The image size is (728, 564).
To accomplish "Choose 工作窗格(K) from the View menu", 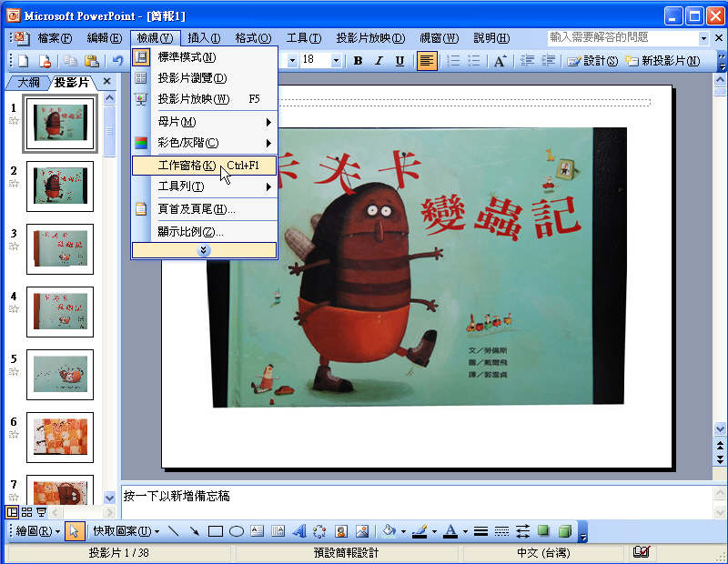I will tap(204, 166).
